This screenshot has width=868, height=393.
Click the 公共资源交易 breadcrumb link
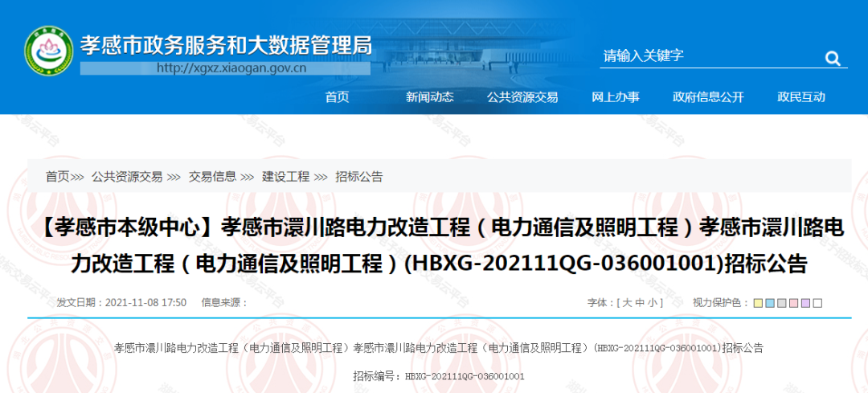pyautogui.click(x=127, y=177)
